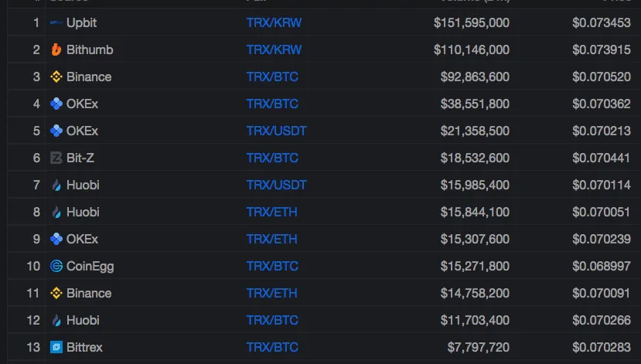Open the Binance TRX/BTC pair link
This screenshot has height=364, width=641.
(x=272, y=77)
